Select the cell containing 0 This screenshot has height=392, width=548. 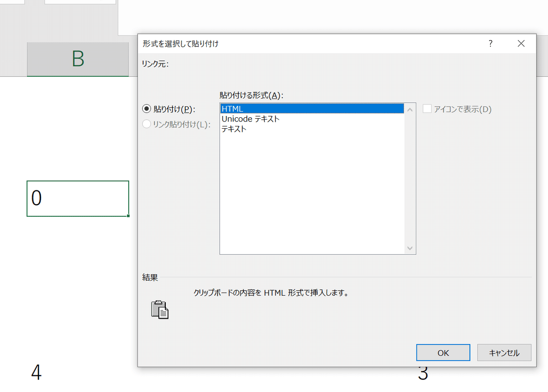tap(78, 199)
